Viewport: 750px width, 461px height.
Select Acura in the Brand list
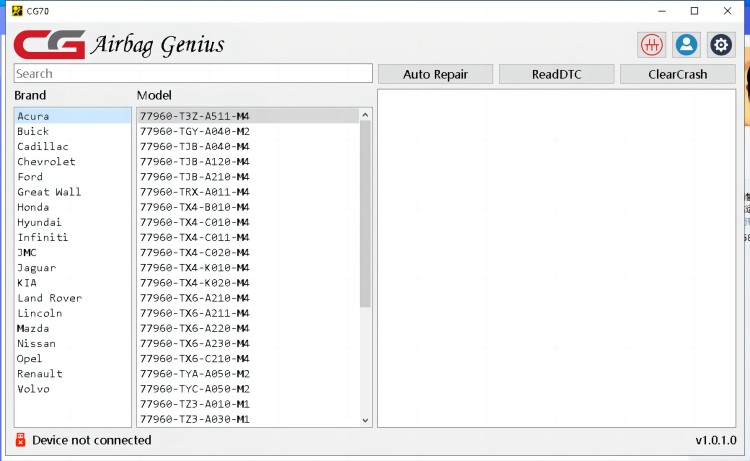pos(73,116)
